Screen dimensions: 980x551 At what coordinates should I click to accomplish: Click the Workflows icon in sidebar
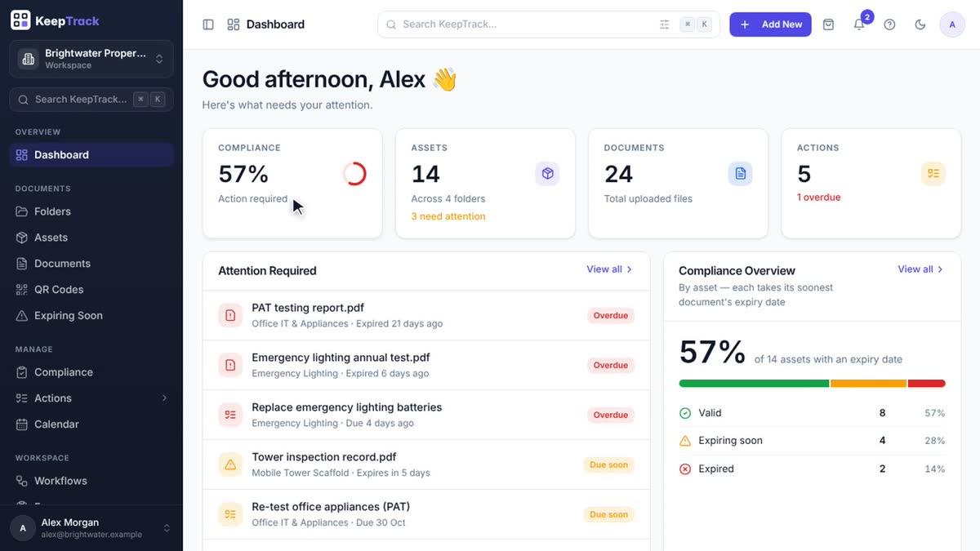coord(22,481)
